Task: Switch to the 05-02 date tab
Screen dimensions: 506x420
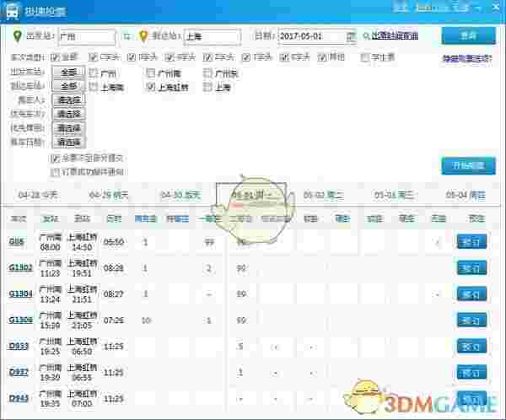Action: (323, 195)
